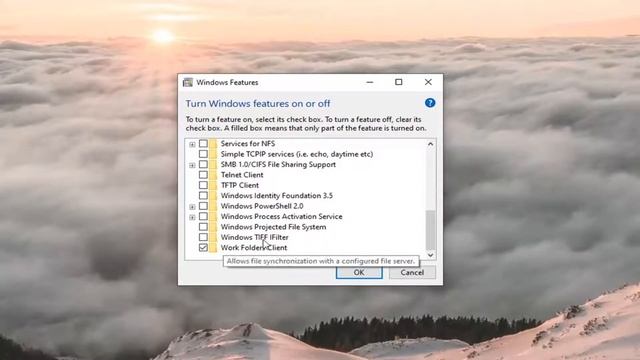
Task: Maximize the Windows Features dialog
Action: tap(399, 82)
